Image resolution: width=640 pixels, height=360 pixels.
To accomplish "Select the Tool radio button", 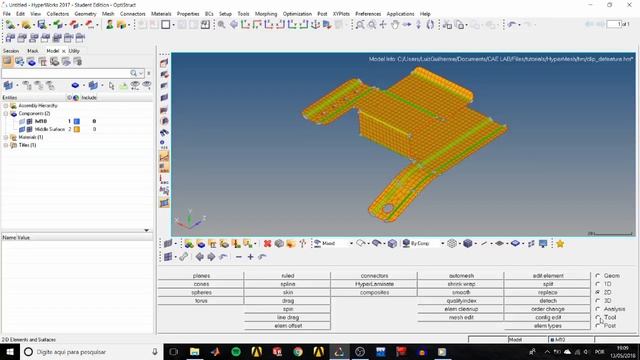I will (x=598, y=317).
